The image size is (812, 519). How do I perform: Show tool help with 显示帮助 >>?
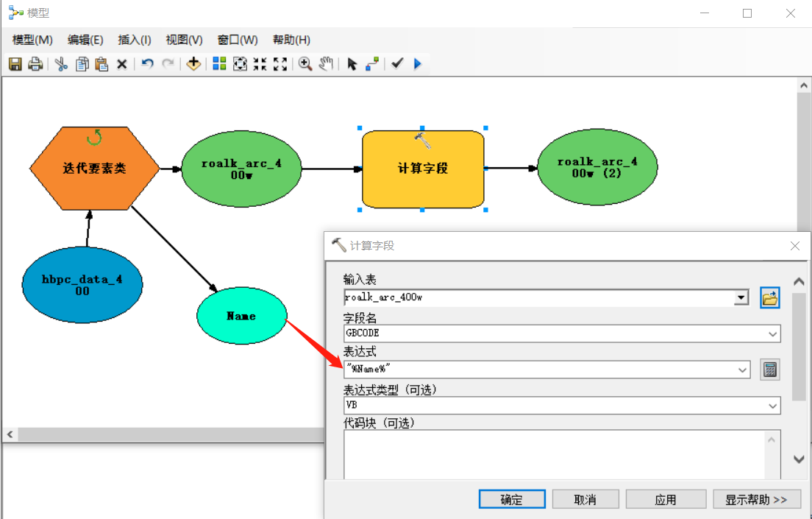click(x=757, y=499)
